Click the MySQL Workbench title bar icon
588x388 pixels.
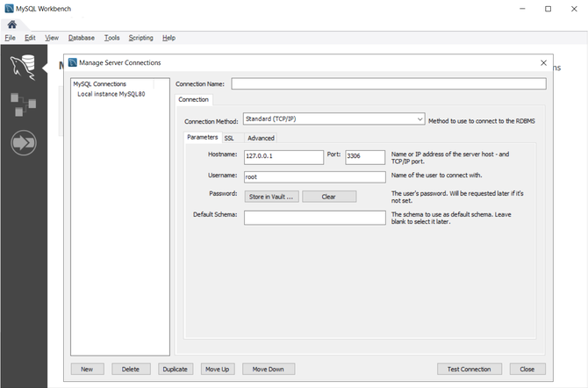click(x=9, y=9)
